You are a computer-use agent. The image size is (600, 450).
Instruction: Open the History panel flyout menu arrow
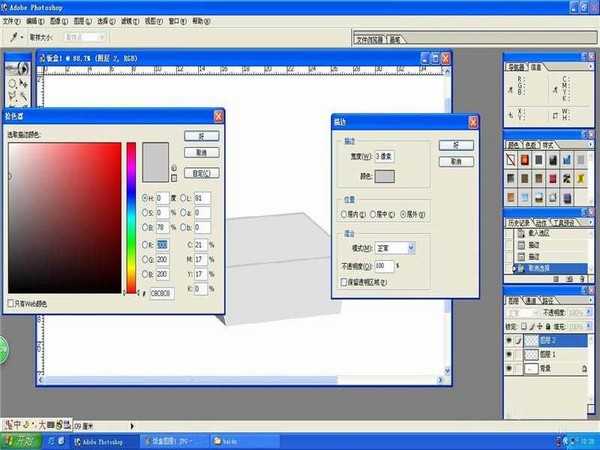590,222
